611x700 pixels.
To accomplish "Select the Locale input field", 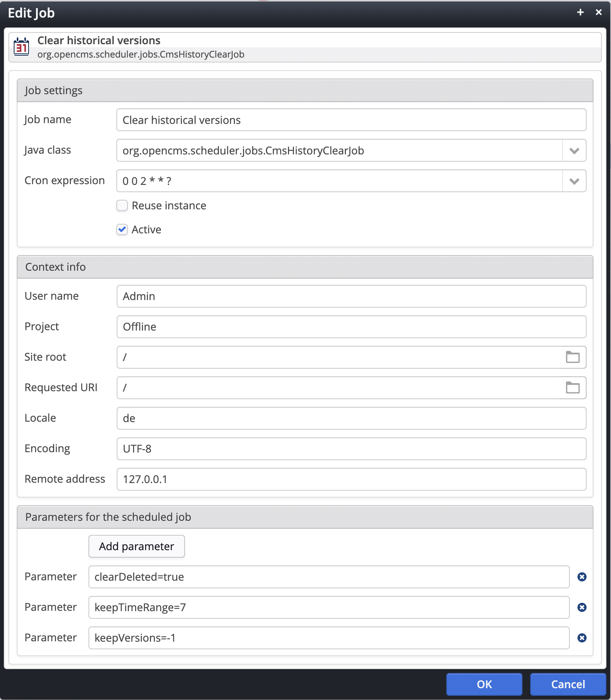I will pos(351,418).
